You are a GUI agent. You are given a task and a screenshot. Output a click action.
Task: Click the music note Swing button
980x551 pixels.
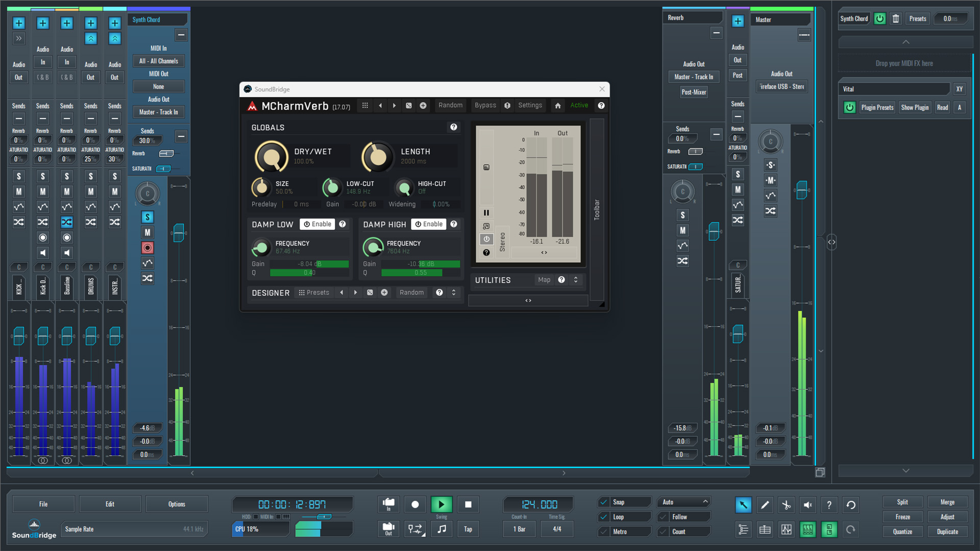point(442,529)
